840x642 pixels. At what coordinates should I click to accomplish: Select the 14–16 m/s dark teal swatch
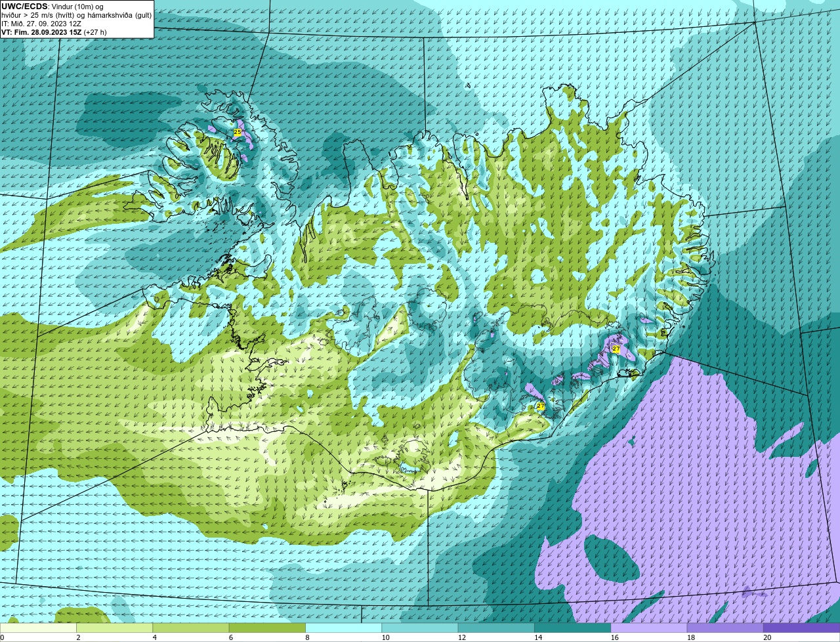573,628
